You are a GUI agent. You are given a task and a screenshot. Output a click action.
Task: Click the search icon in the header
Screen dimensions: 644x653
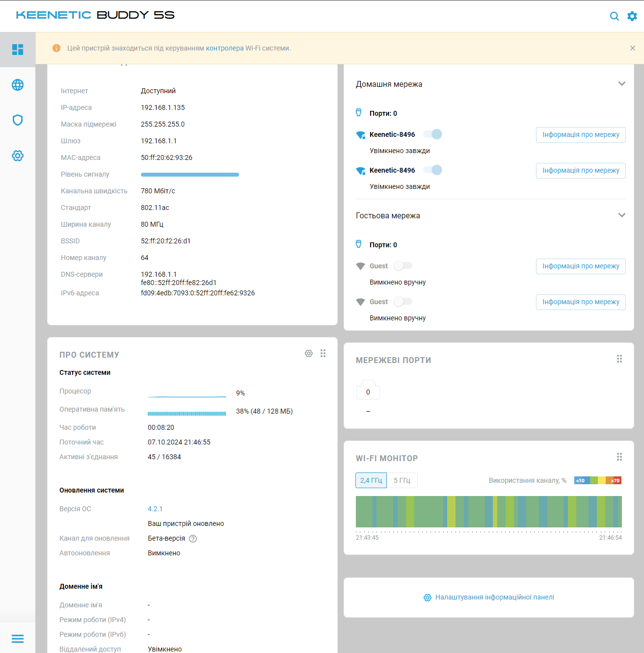click(614, 16)
